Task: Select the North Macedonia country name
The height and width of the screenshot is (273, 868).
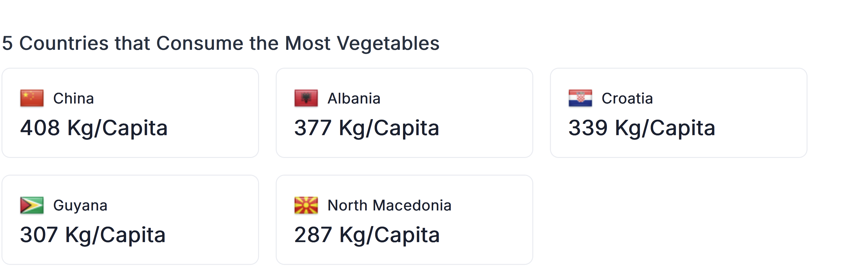Action: [389, 206]
